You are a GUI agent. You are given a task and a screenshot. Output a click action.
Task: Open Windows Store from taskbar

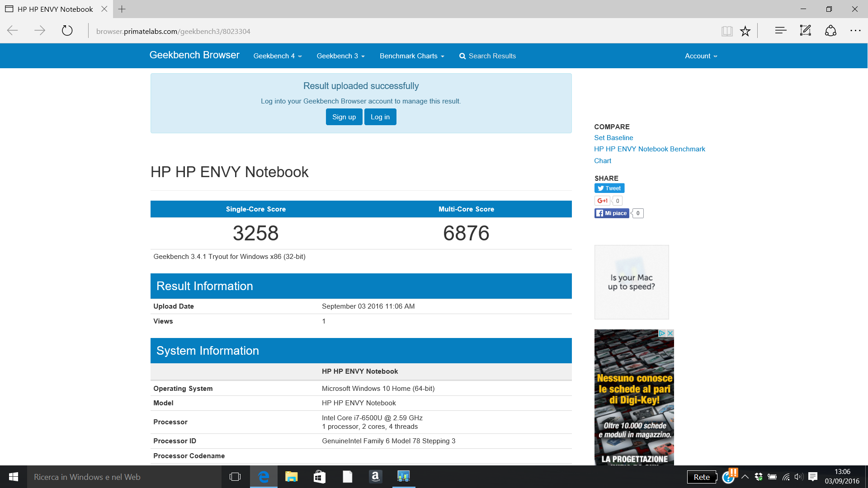pyautogui.click(x=320, y=477)
